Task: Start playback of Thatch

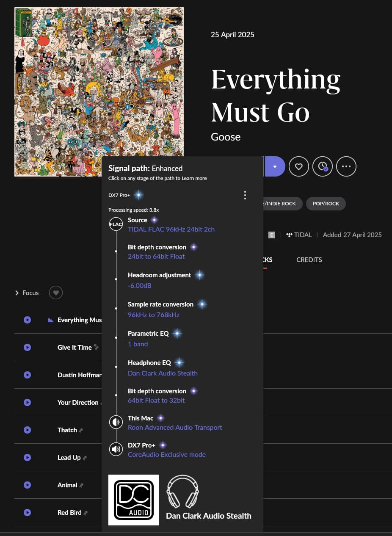Action: click(x=28, y=430)
